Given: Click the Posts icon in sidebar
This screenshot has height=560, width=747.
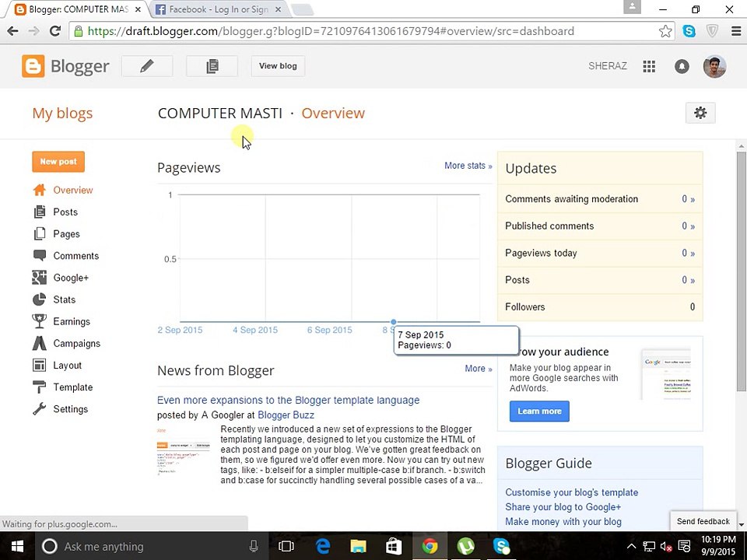Looking at the screenshot, I should point(40,212).
